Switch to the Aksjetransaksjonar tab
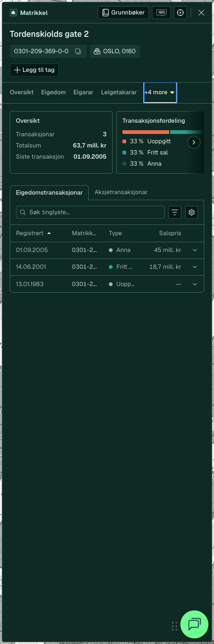 [121, 192]
